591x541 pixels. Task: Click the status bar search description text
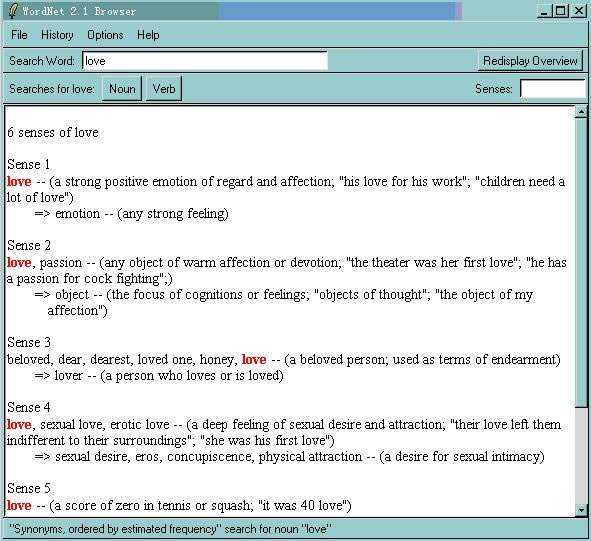click(170, 529)
